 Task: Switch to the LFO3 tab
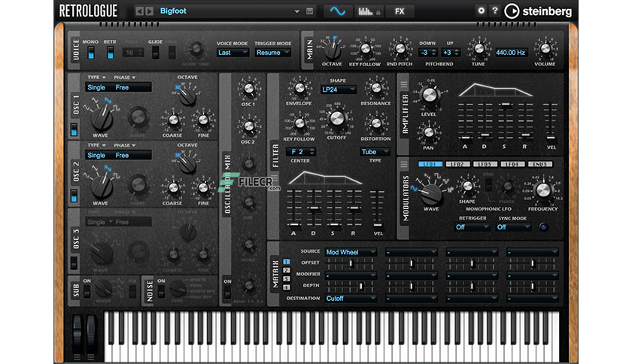pos(485,165)
